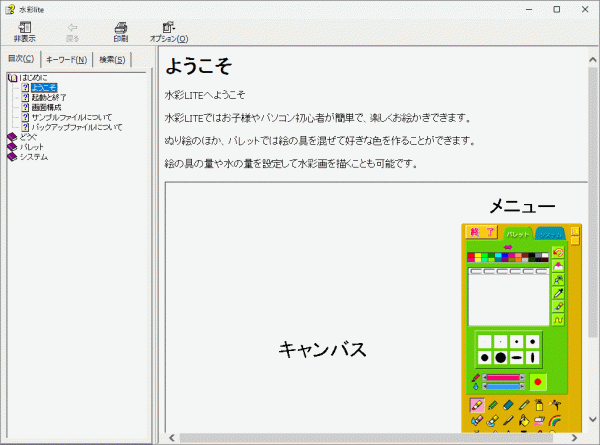Screen dimensions: 600x445
Task: Switch to the 目次(C) contents tab
Action: pos(21,59)
